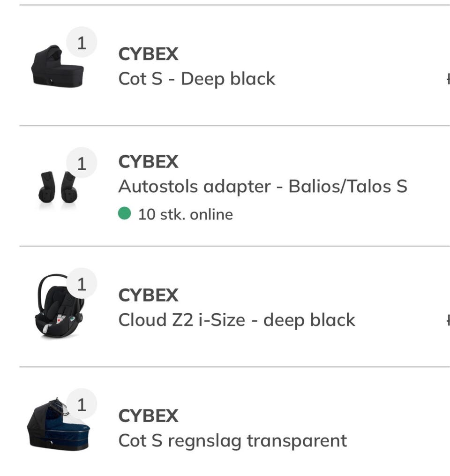Click CYBEX brand above Cot S regnslag
Screen dimensions: 450x476
pos(148,416)
